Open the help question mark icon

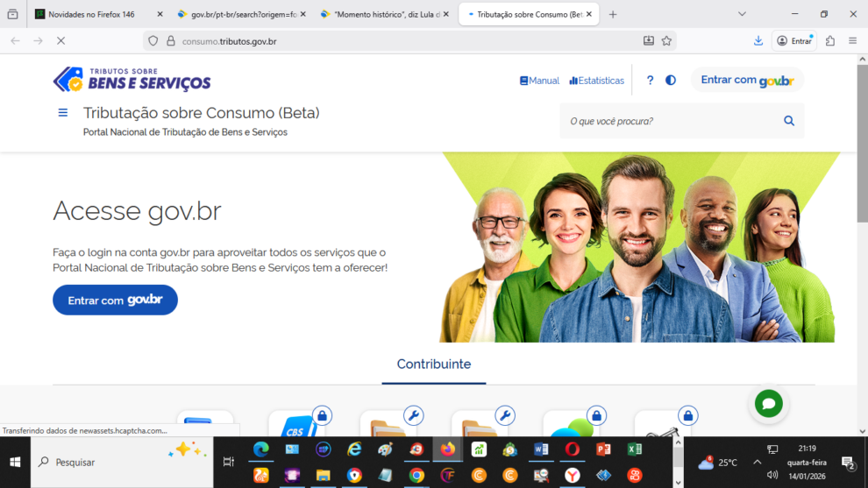(650, 80)
